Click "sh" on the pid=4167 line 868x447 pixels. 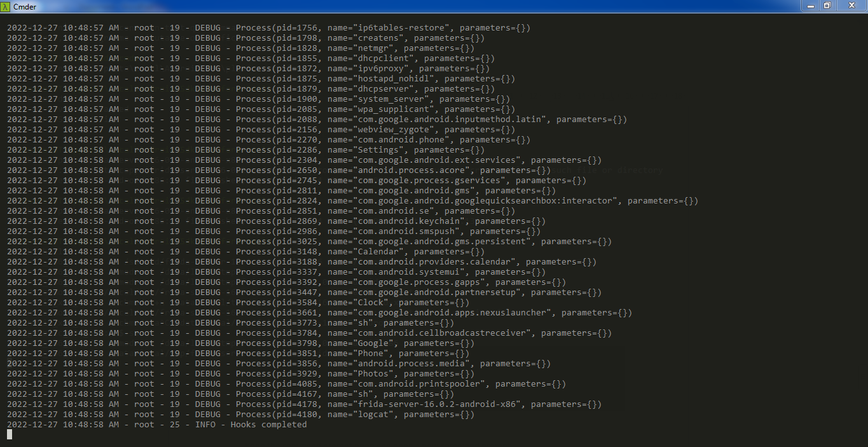tap(363, 394)
